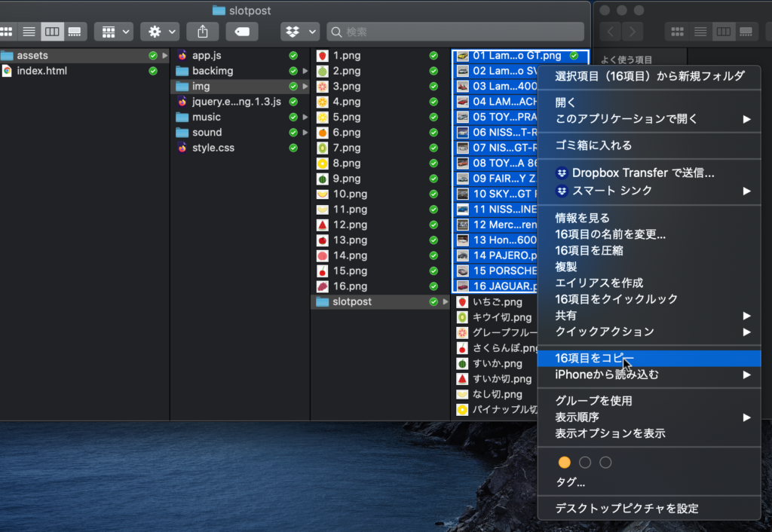Open the gear action dropdown menu
The image size is (772, 532).
pyautogui.click(x=160, y=32)
